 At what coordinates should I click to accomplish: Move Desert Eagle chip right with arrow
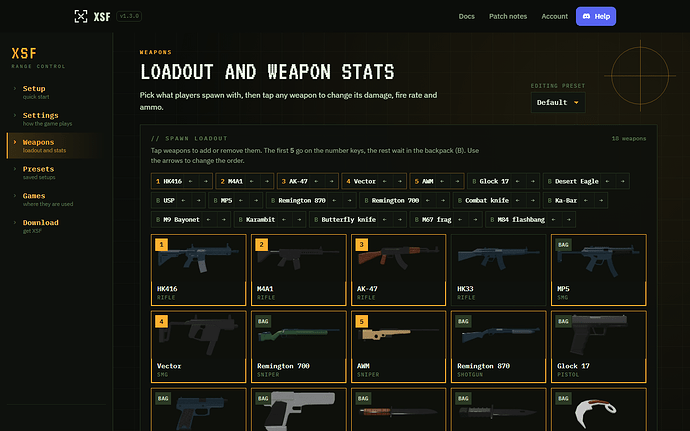click(622, 181)
